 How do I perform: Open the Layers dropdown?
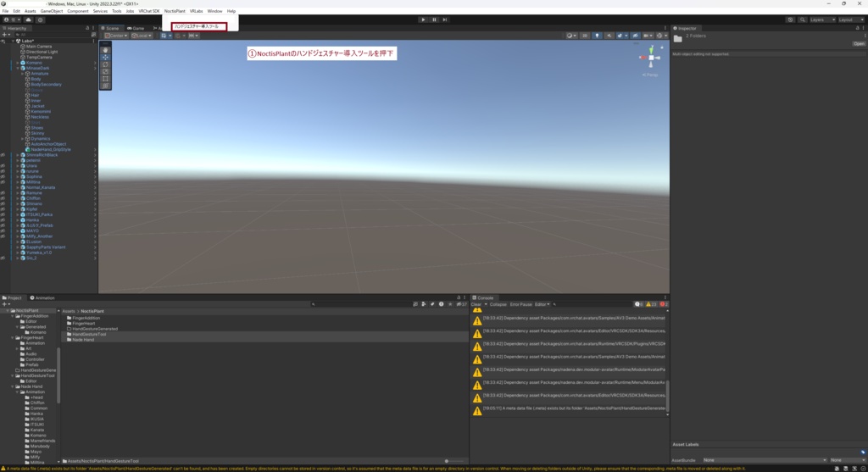pyautogui.click(x=822, y=20)
